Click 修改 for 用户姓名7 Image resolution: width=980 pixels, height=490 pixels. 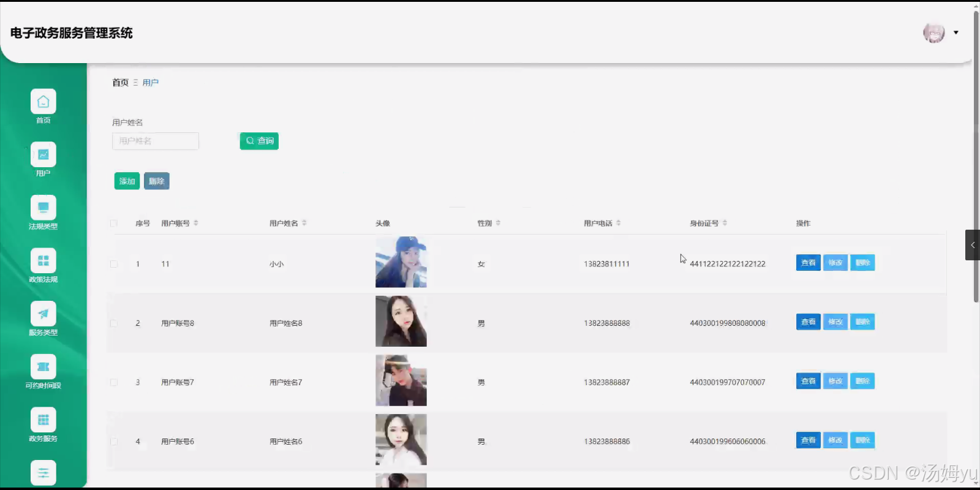(835, 381)
